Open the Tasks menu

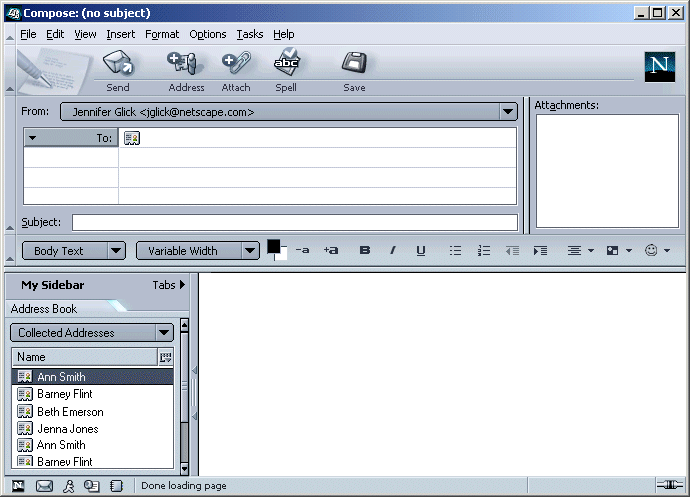click(249, 34)
